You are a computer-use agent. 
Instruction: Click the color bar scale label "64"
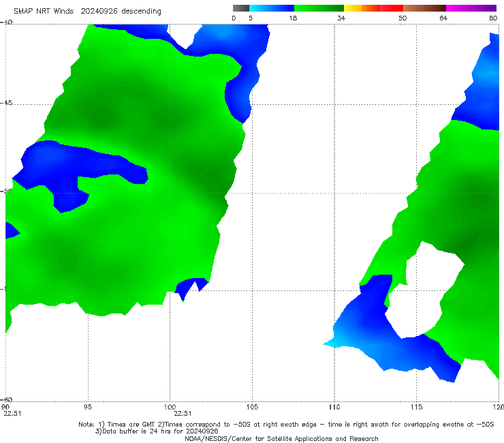click(443, 18)
